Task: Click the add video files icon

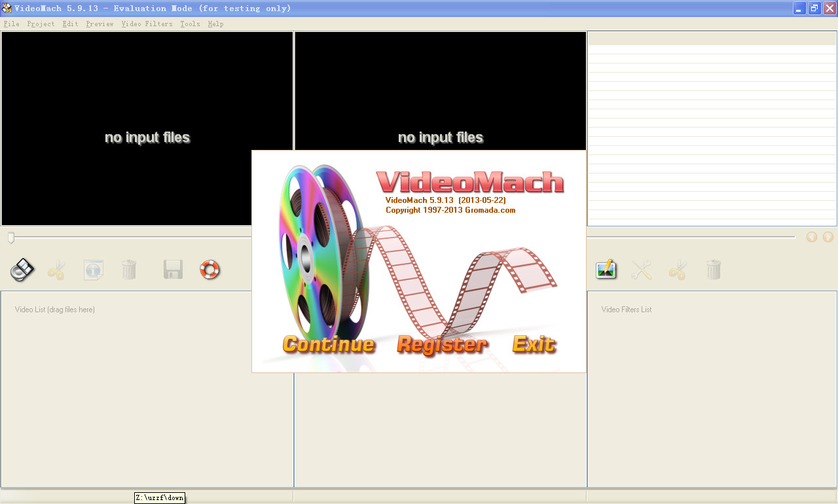Action: 22,270
